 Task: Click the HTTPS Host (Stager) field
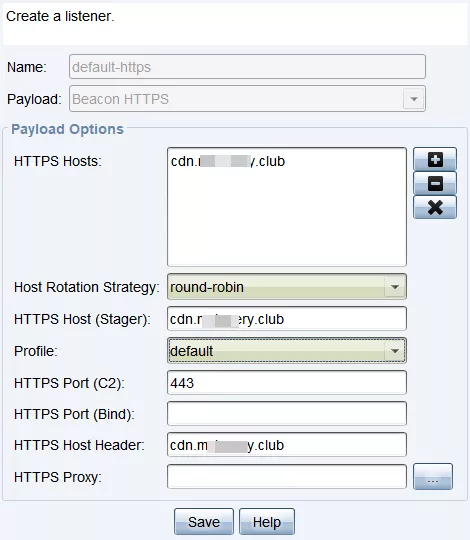[287, 319]
